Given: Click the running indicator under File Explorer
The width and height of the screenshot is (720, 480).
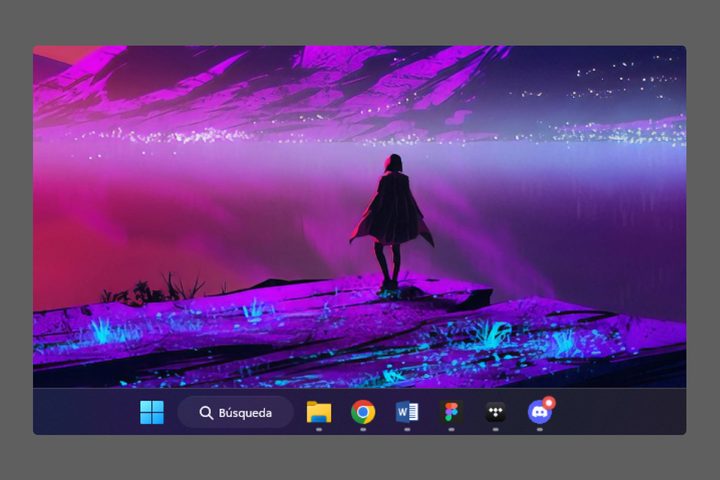Looking at the screenshot, I should coord(318,429).
